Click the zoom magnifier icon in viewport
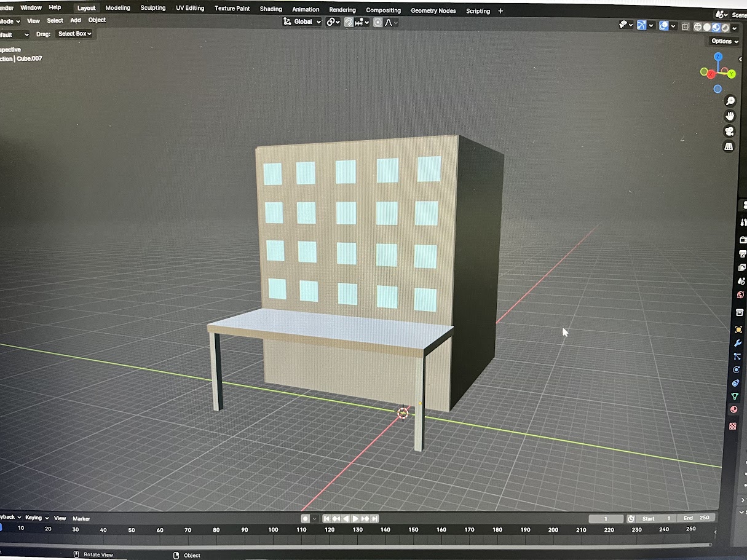 pyautogui.click(x=730, y=101)
